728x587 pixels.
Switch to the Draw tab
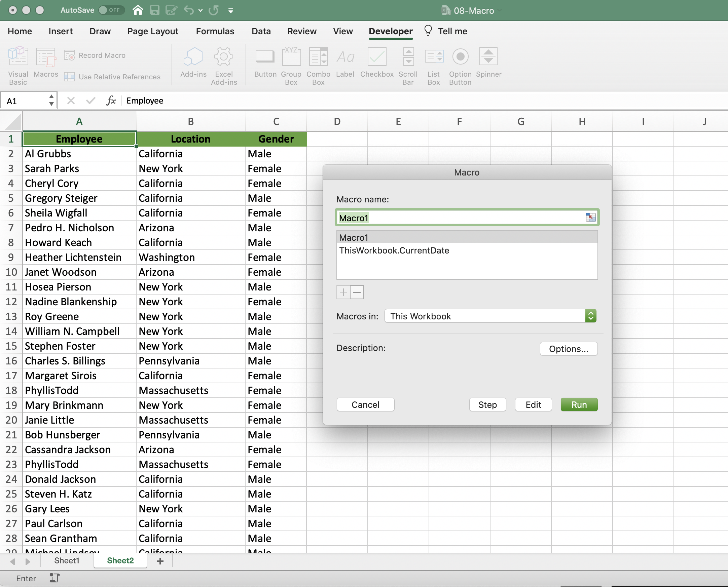(x=100, y=31)
